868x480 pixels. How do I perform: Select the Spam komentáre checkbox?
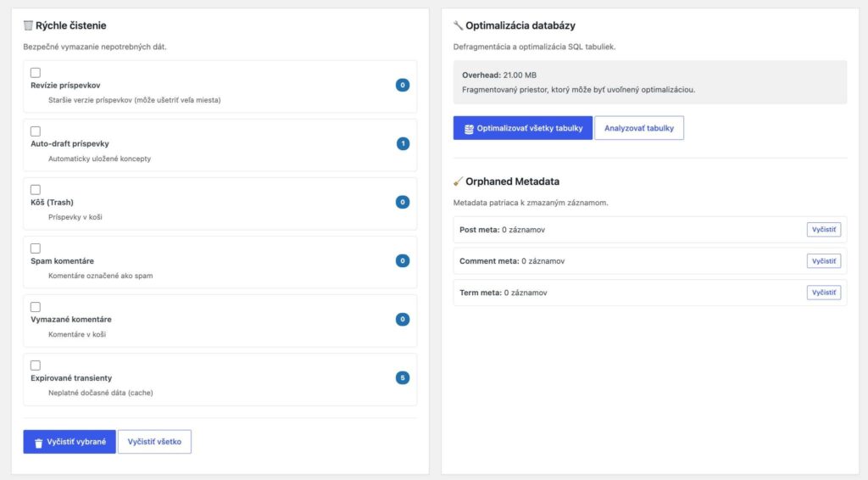tap(36, 248)
